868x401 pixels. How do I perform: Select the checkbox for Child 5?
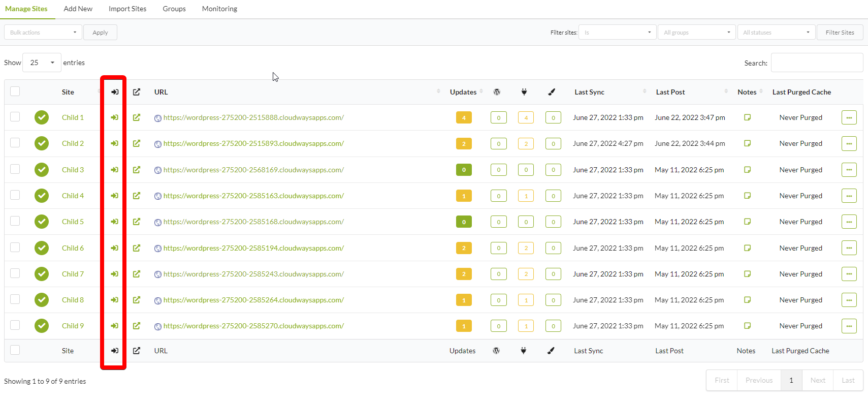coord(15,221)
